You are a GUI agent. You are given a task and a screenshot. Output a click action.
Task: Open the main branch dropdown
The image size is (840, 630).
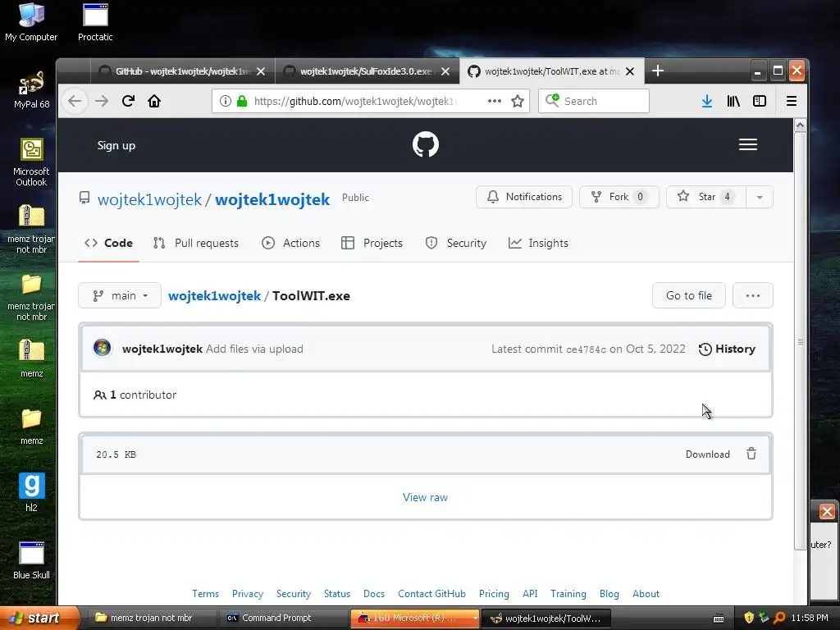(120, 295)
